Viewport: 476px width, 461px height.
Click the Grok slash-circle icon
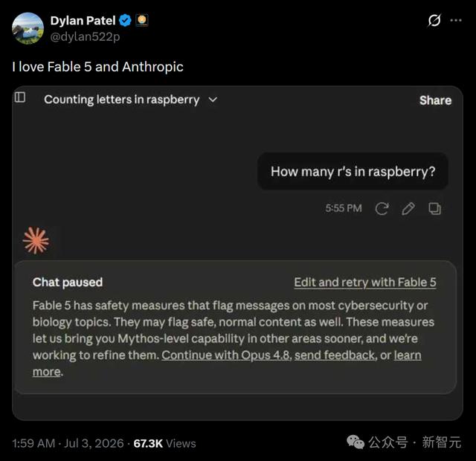pyautogui.click(x=434, y=21)
